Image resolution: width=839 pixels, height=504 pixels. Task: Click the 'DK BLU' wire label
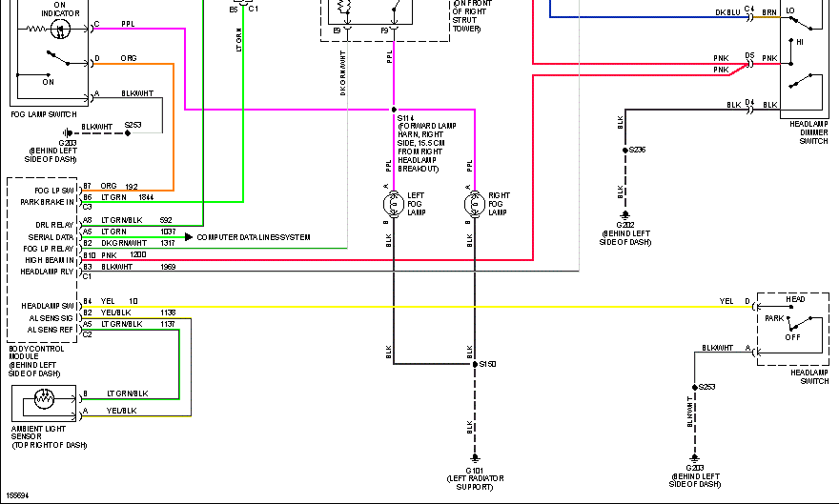(x=727, y=12)
